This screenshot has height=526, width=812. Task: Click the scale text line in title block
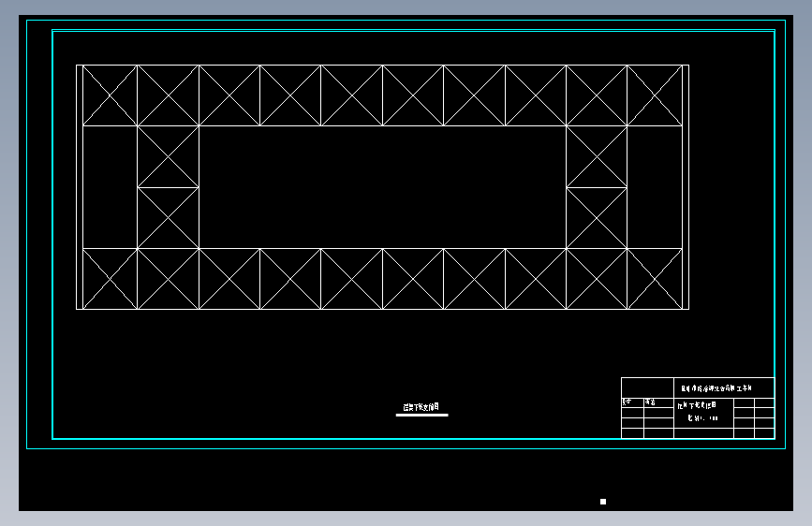pos(702,417)
